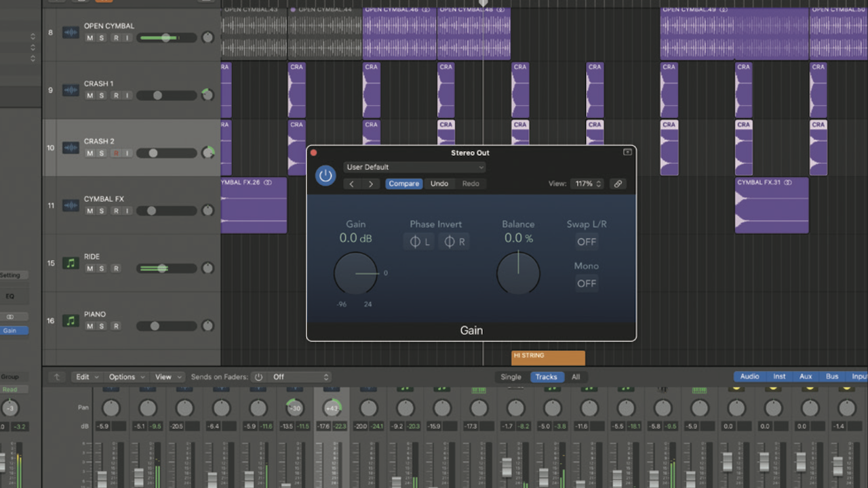This screenshot has height=488, width=868.
Task: Switch the mixer to the All view tab
Action: click(x=576, y=377)
